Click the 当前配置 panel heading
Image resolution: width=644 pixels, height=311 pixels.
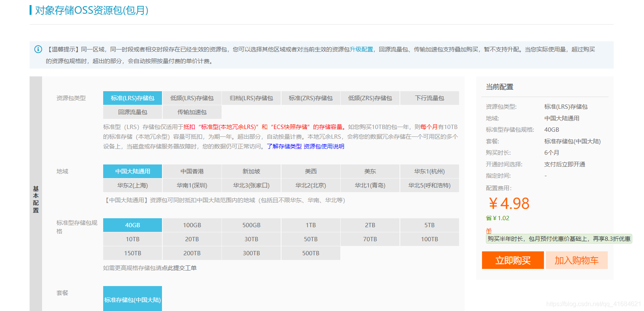tap(500, 87)
